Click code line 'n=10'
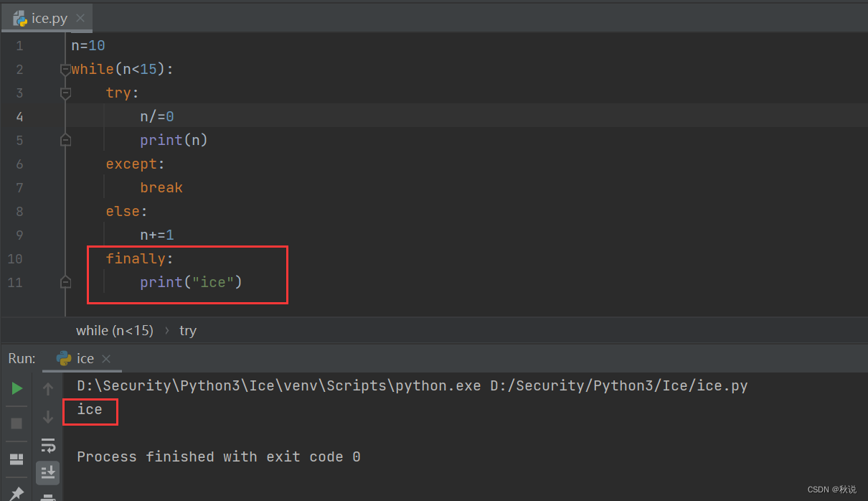868x501 pixels. click(88, 45)
